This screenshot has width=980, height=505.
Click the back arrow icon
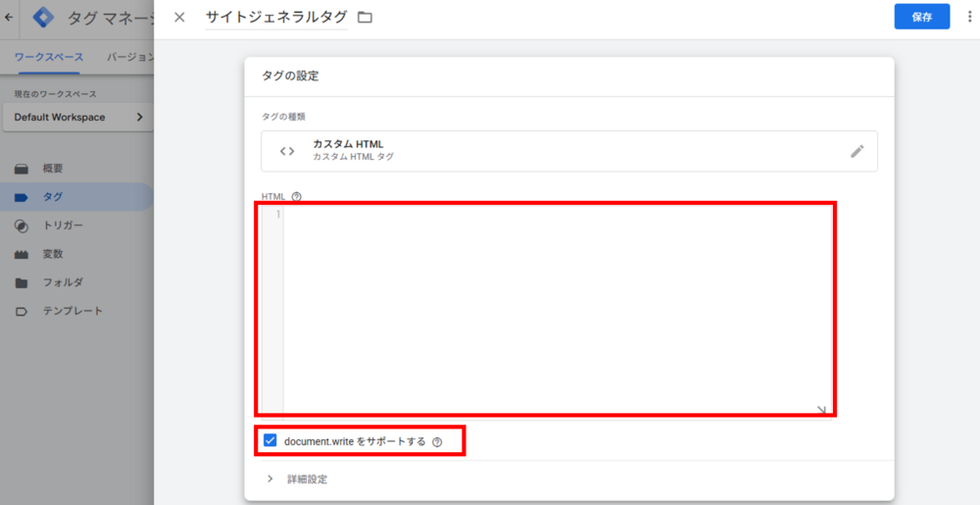click(9, 18)
